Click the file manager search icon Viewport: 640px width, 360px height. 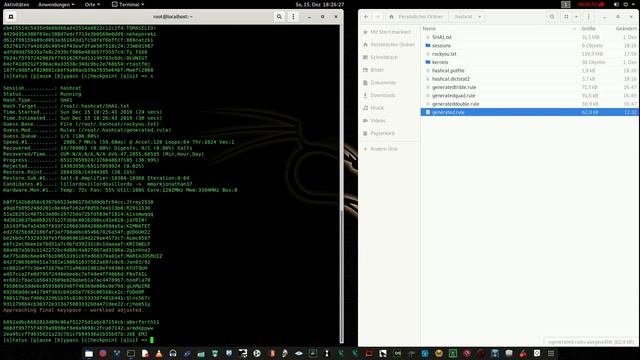552,17
